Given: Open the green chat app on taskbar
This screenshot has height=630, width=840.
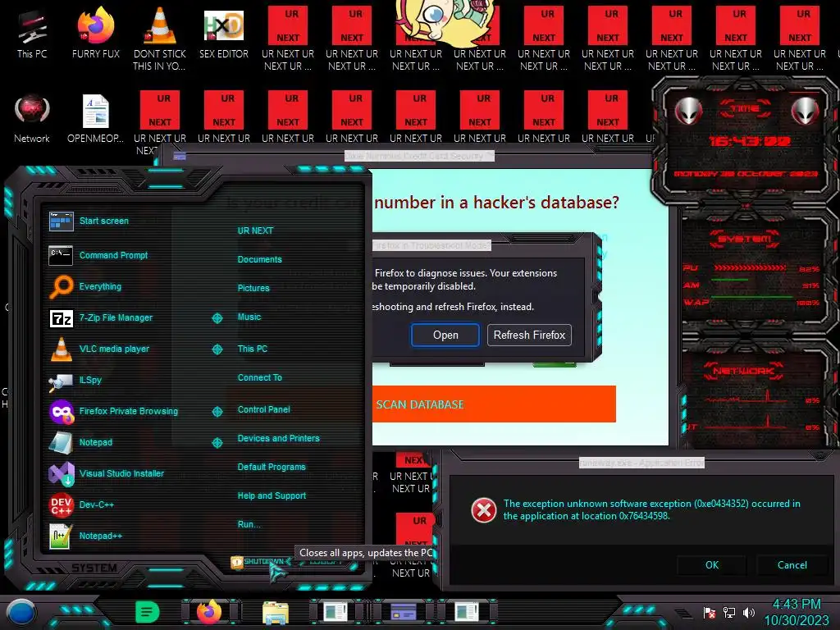Looking at the screenshot, I should pyautogui.click(x=148, y=612).
